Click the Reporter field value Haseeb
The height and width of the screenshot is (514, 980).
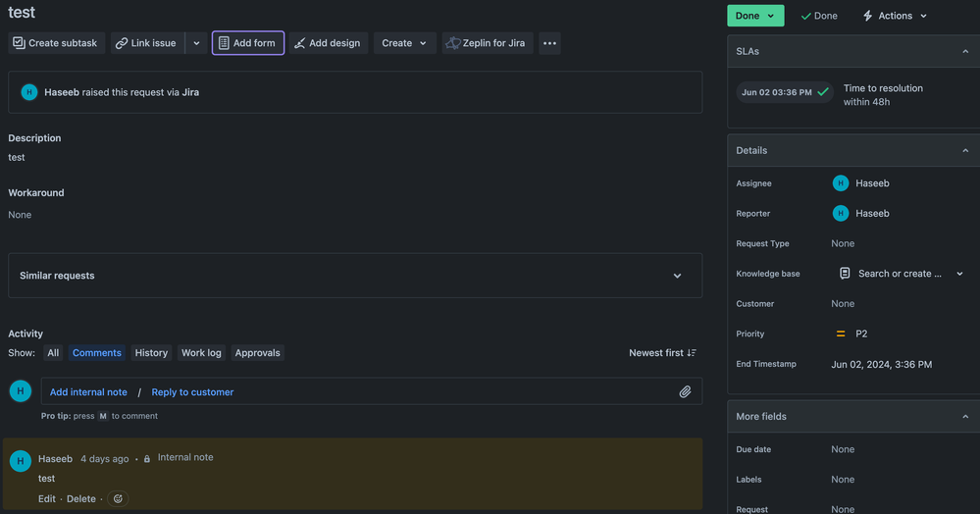pos(872,213)
